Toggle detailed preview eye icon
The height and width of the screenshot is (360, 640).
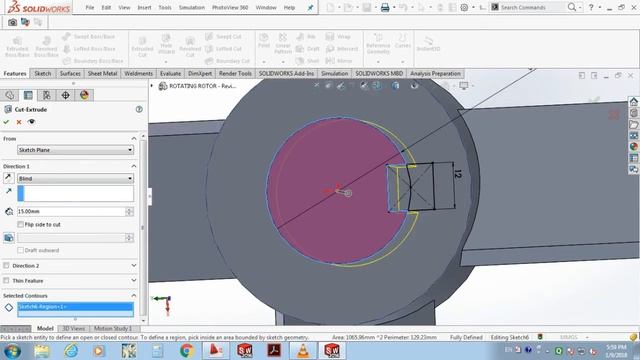coord(31,122)
